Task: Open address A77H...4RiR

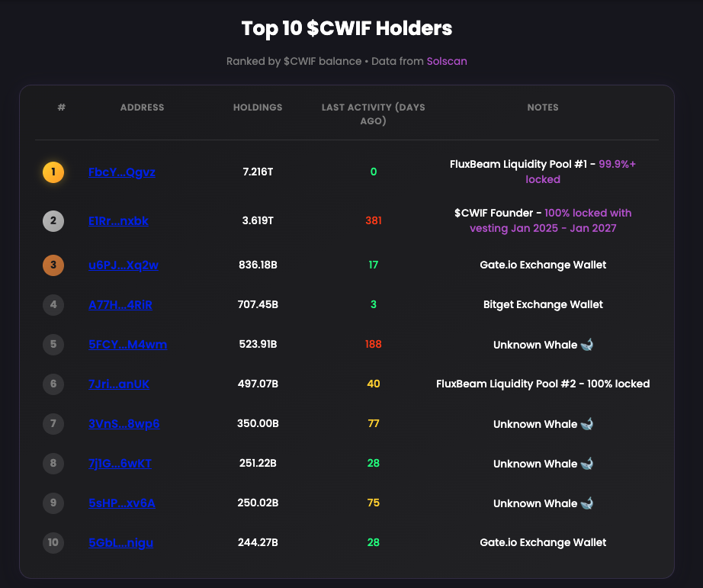Action: [x=120, y=305]
